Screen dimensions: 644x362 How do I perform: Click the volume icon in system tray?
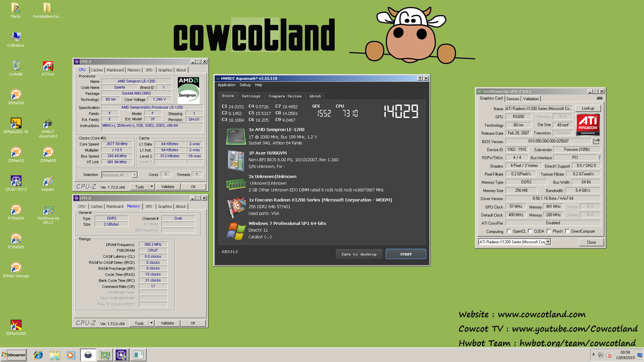pyautogui.click(x=609, y=355)
